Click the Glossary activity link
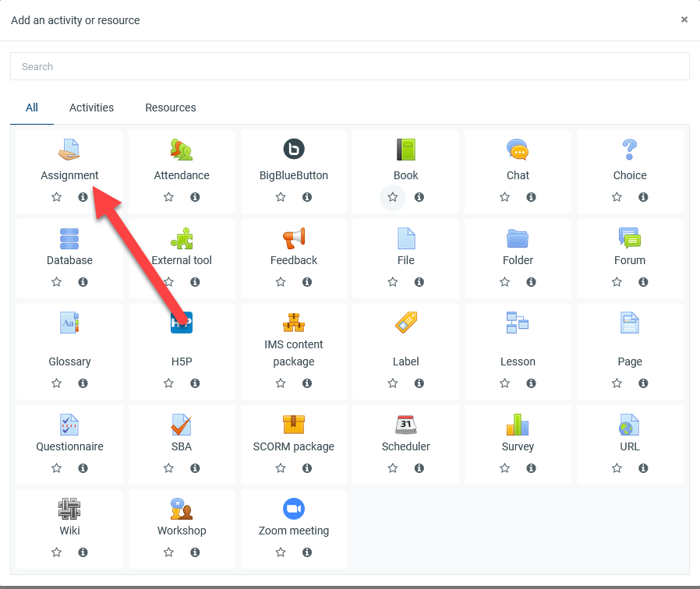Image resolution: width=700 pixels, height=589 pixels. [69, 362]
